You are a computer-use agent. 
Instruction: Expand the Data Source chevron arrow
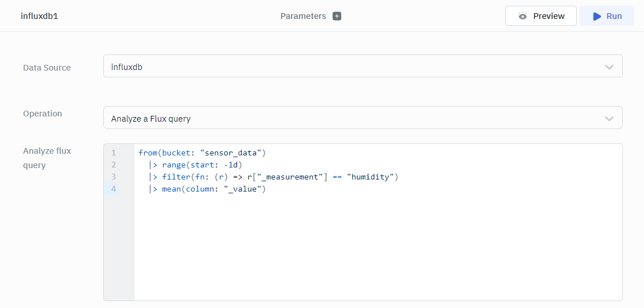point(609,67)
